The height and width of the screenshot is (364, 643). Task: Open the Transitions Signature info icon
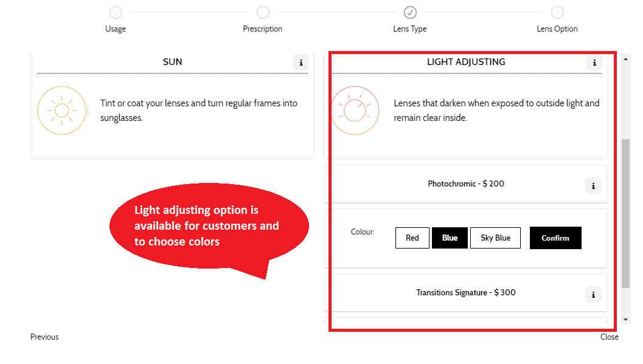593,294
